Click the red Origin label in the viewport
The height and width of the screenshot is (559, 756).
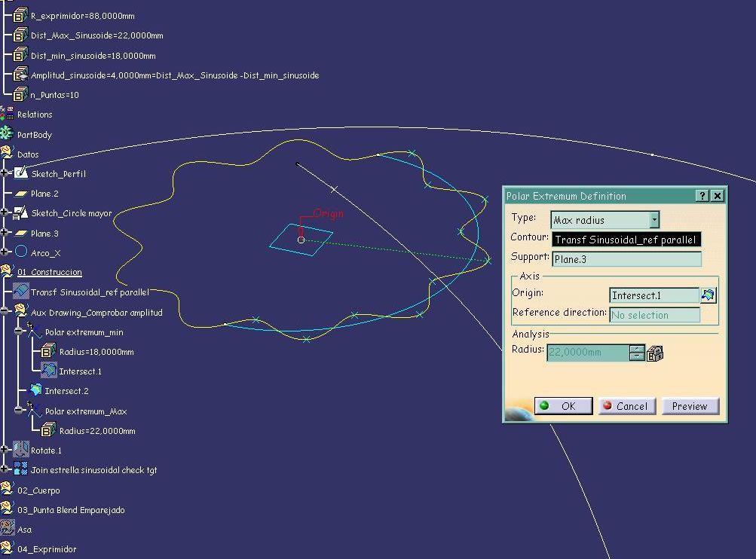click(329, 213)
